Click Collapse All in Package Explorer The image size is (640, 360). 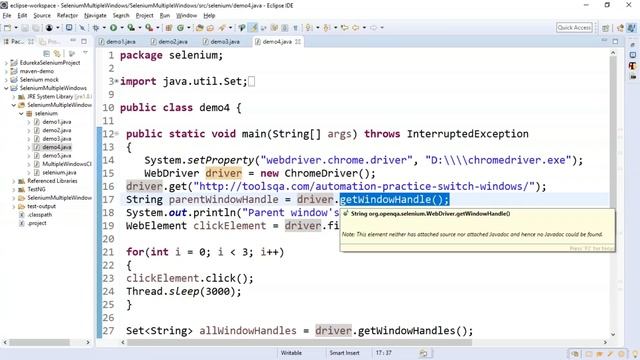click(x=47, y=53)
